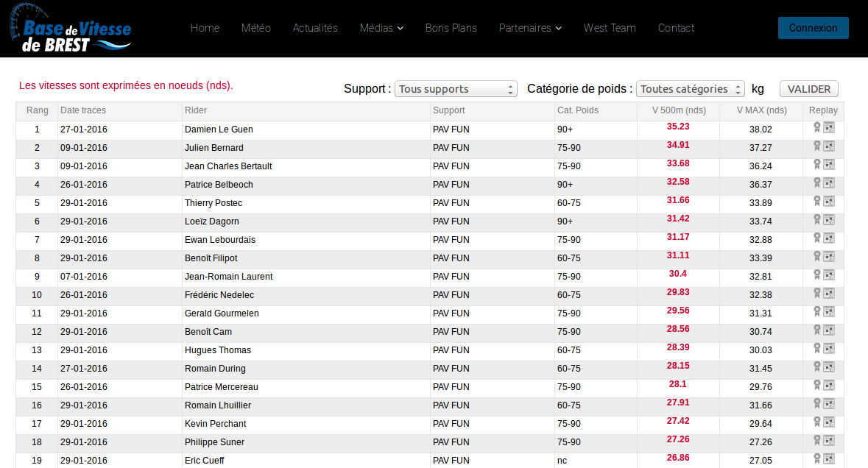Open the Support dropdown showing Tous supports
Image resolution: width=868 pixels, height=468 pixels.
coord(456,89)
